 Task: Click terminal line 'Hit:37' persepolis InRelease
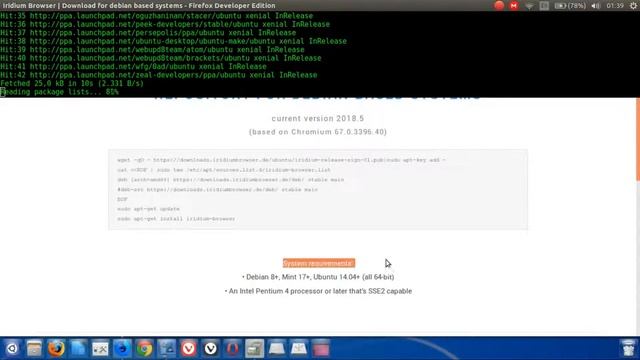coord(148,33)
